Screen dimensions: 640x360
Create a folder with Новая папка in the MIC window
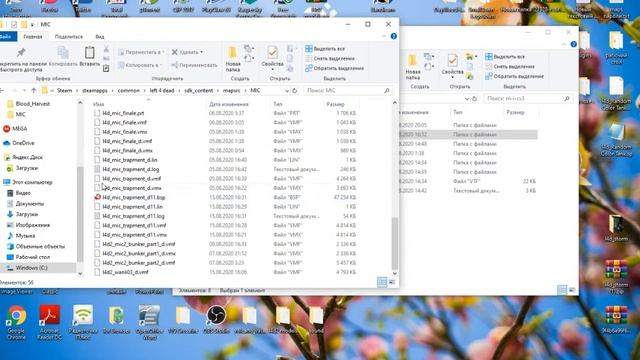tap(233, 59)
